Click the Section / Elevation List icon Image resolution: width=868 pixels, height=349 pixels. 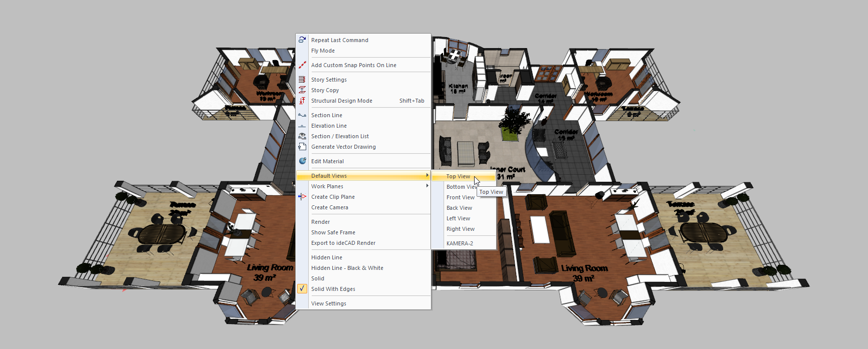point(302,136)
